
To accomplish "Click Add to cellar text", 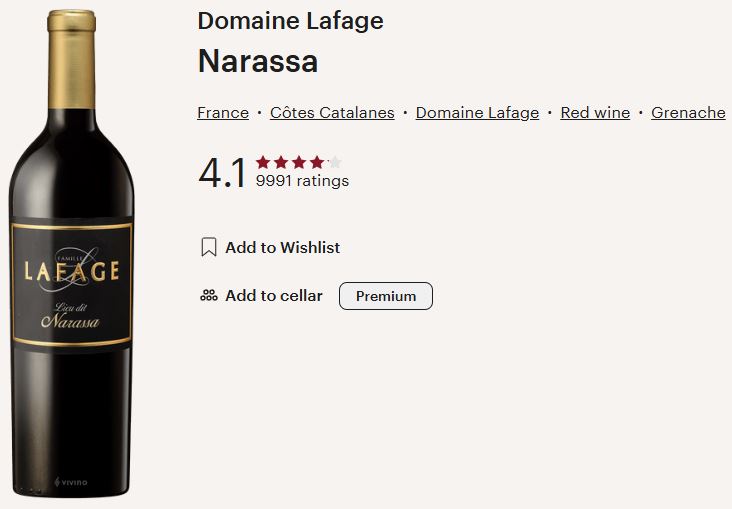I will (274, 296).
